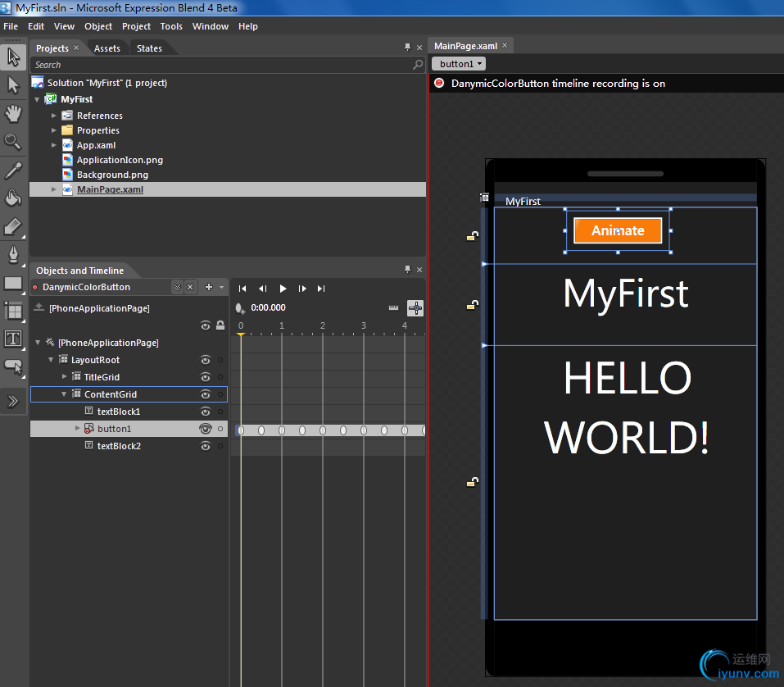The width and height of the screenshot is (784, 687).
Task: Step to previous frame
Action: 262,289
